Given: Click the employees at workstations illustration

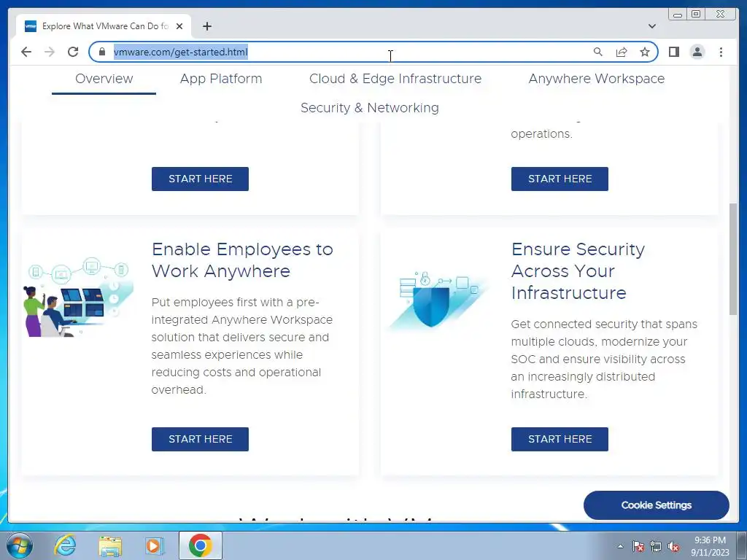Looking at the screenshot, I should click(x=78, y=297).
